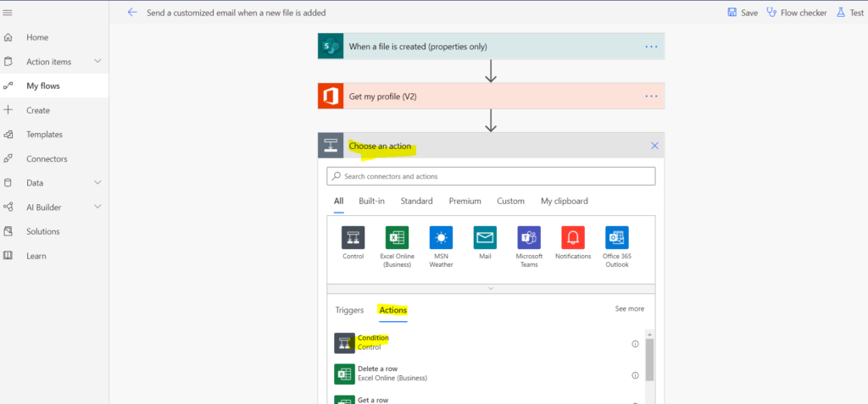Viewport: 868px width, 404px height.
Task: Go back using the left arrow
Action: pos(131,12)
